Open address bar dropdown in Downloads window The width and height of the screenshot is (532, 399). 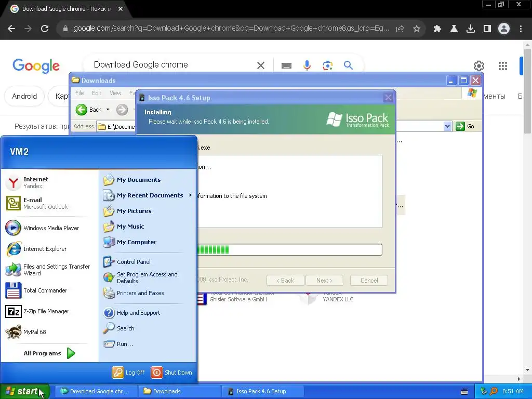pyautogui.click(x=447, y=126)
